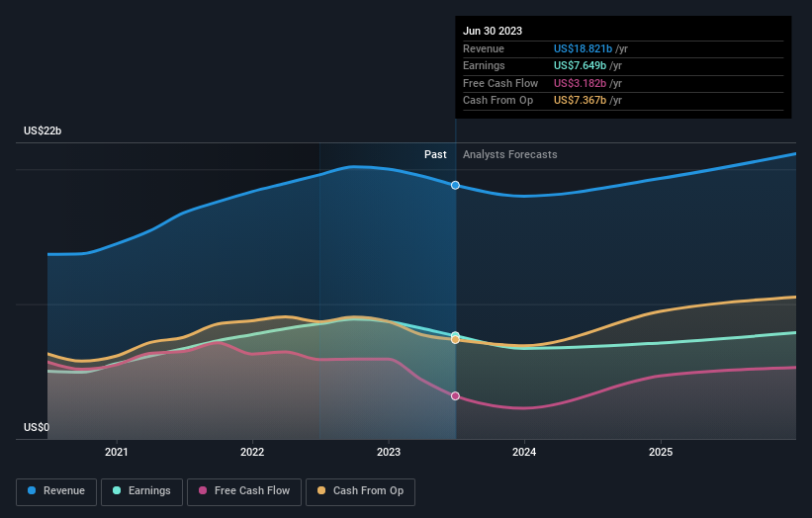Toggle the Free Cash Flow legend button
The image size is (812, 518).
(244, 491)
